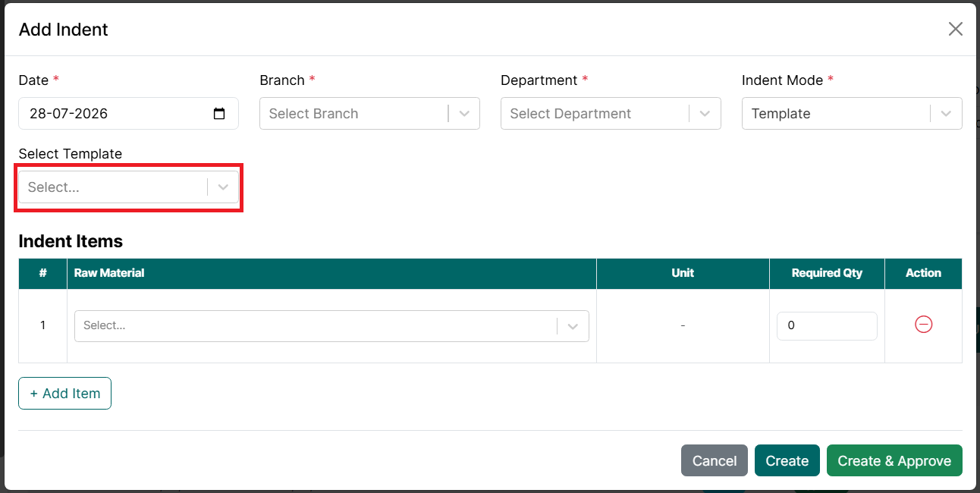Cancel the indent creation

[715, 460]
